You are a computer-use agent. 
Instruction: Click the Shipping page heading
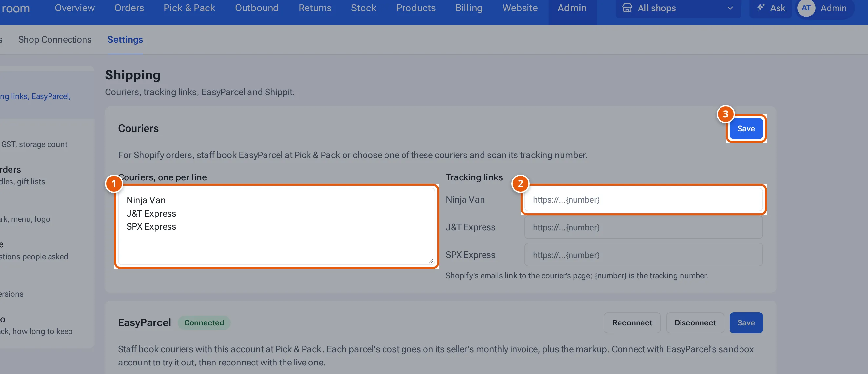[132, 75]
